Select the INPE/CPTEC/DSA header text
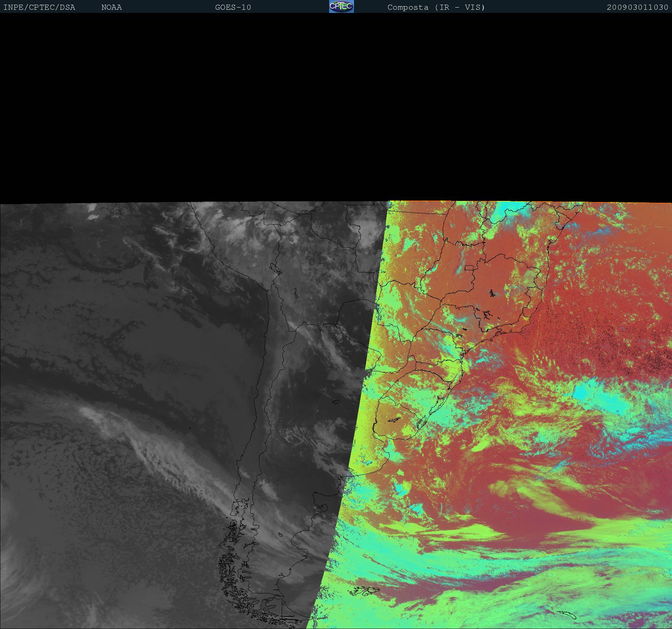This screenshot has height=629, width=672. pyautogui.click(x=39, y=7)
